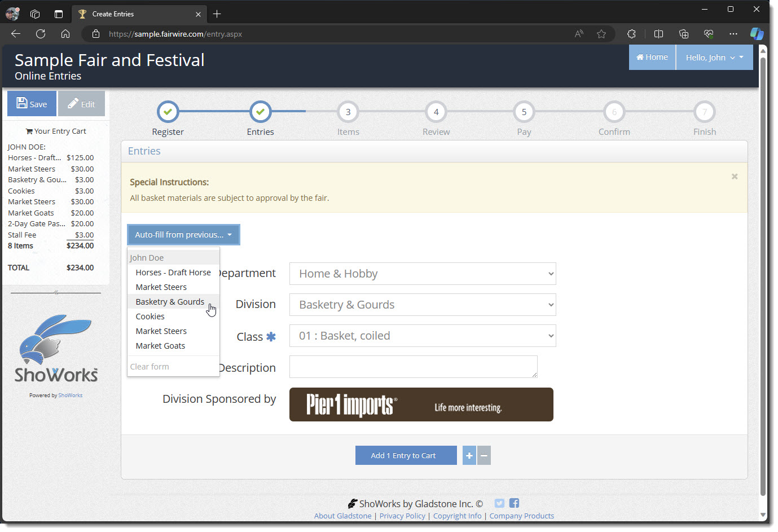This screenshot has width=778, height=532.
Task: Open browser extensions puzzle icon
Action: (x=631, y=34)
